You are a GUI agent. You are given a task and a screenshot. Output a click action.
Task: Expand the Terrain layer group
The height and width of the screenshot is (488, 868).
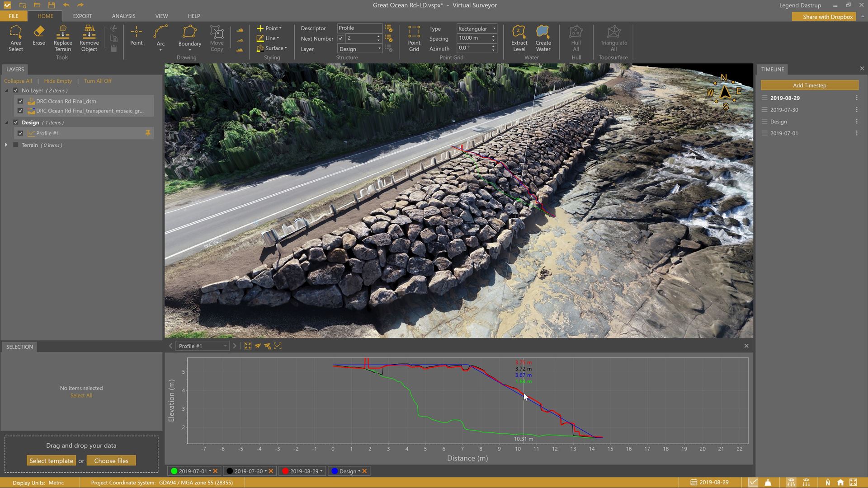(6, 145)
